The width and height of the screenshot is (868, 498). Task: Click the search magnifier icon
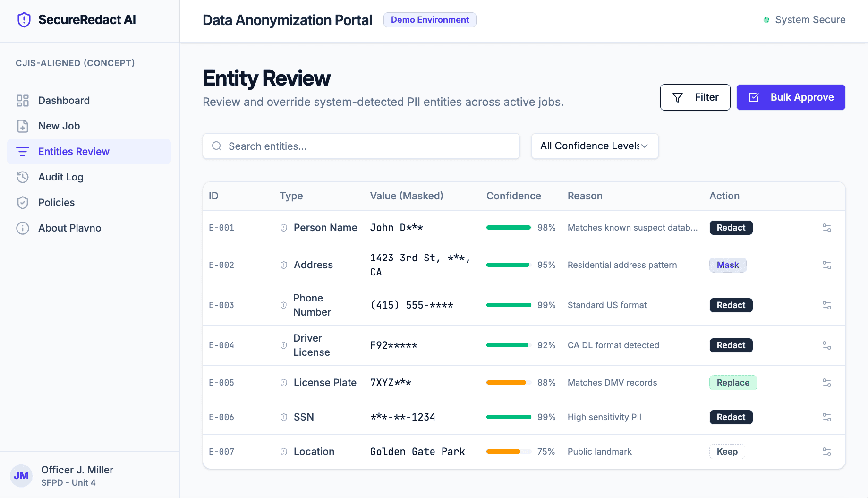tap(217, 146)
